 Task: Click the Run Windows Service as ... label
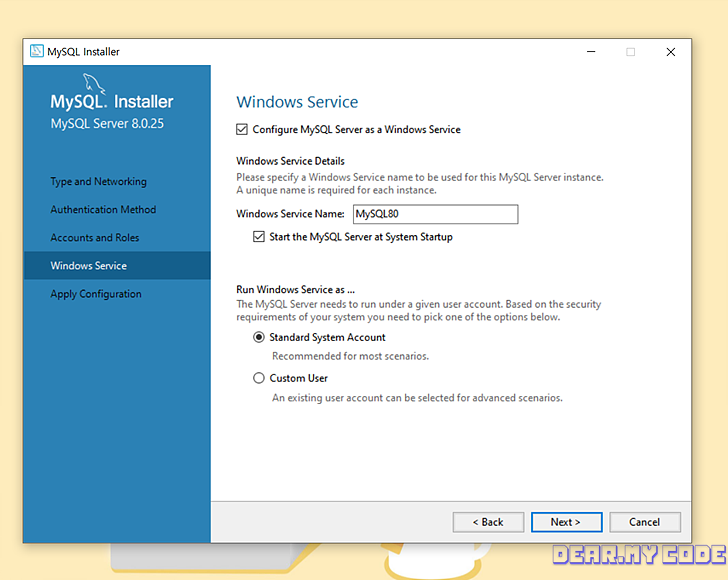pos(295,289)
